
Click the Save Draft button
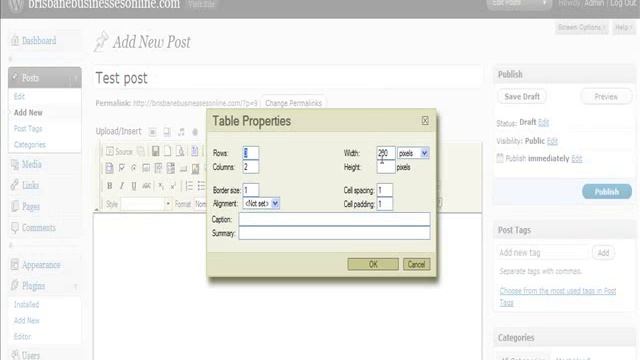click(522, 97)
